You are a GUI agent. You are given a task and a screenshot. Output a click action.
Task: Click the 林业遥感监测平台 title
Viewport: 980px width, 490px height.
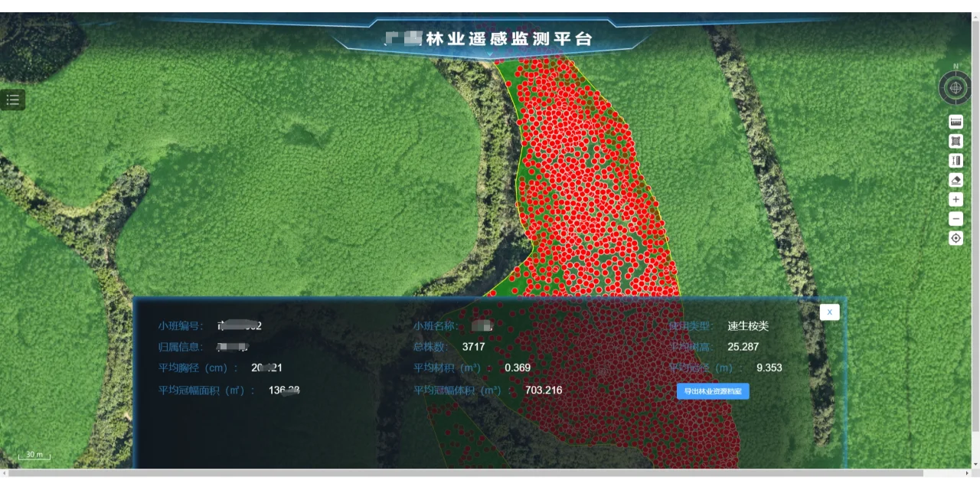[509, 38]
